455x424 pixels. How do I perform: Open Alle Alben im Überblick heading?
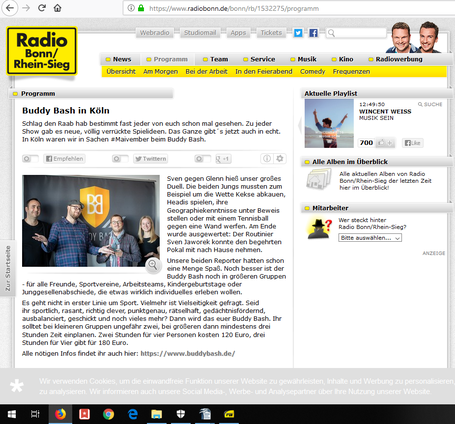click(x=350, y=162)
